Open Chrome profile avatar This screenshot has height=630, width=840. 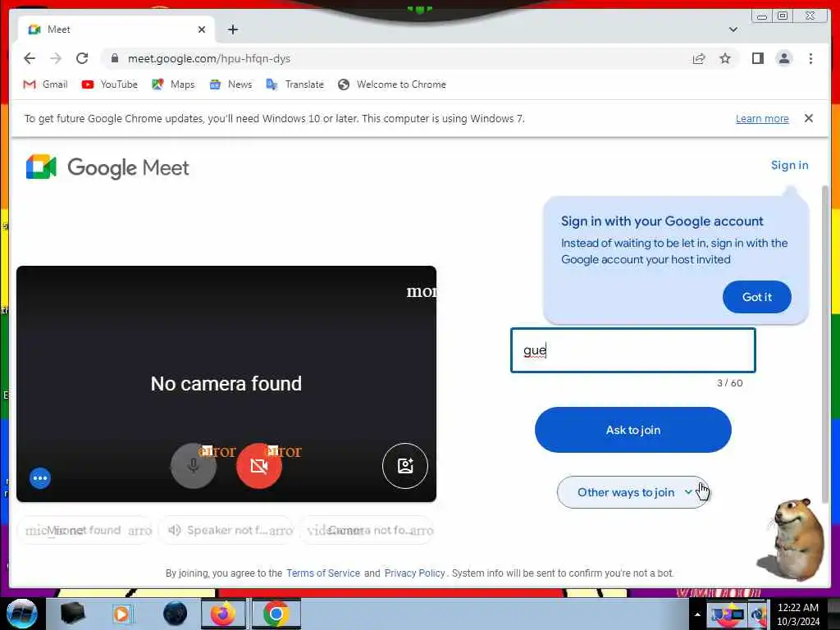(x=783, y=58)
